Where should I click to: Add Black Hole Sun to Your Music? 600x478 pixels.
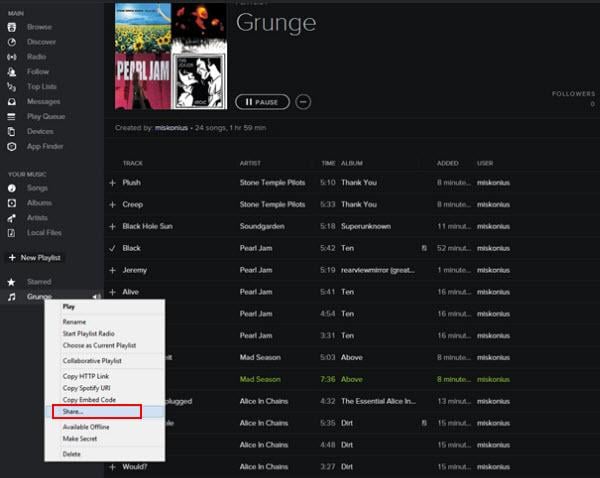(x=112, y=227)
